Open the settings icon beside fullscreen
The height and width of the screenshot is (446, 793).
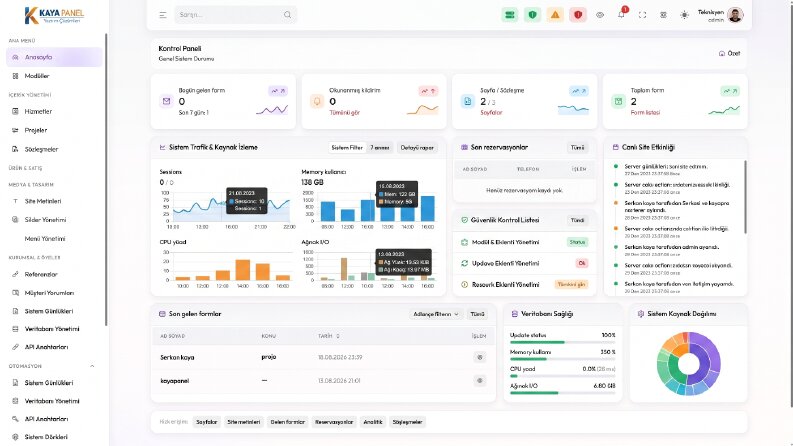pyautogui.click(x=663, y=15)
